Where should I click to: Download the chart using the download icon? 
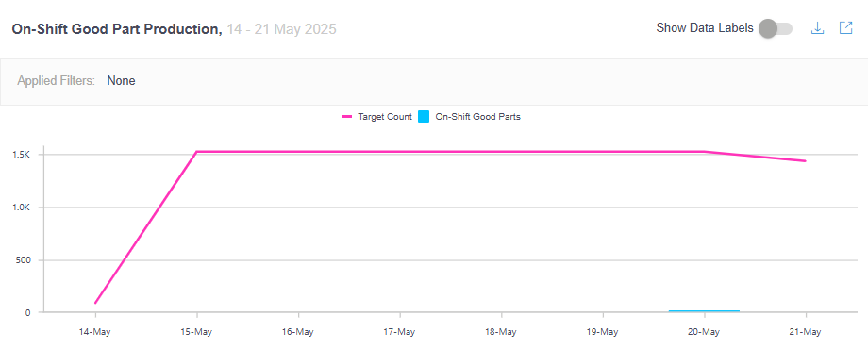click(x=818, y=28)
